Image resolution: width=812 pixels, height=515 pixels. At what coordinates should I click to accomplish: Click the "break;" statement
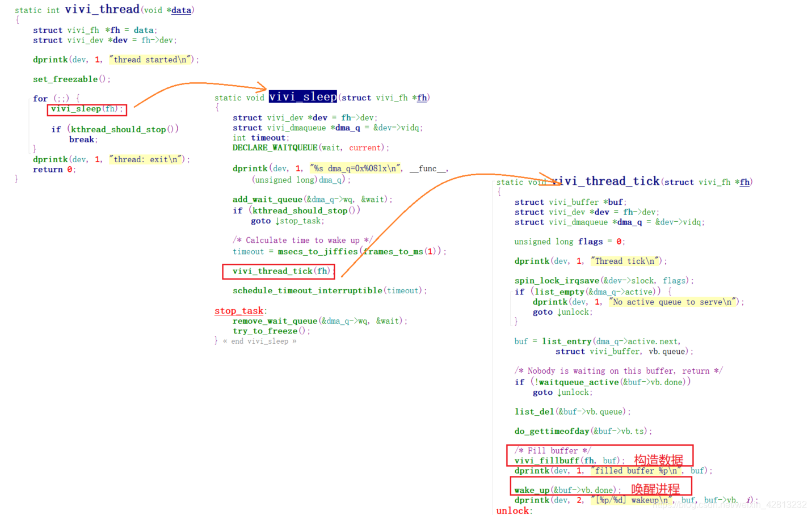(x=83, y=140)
